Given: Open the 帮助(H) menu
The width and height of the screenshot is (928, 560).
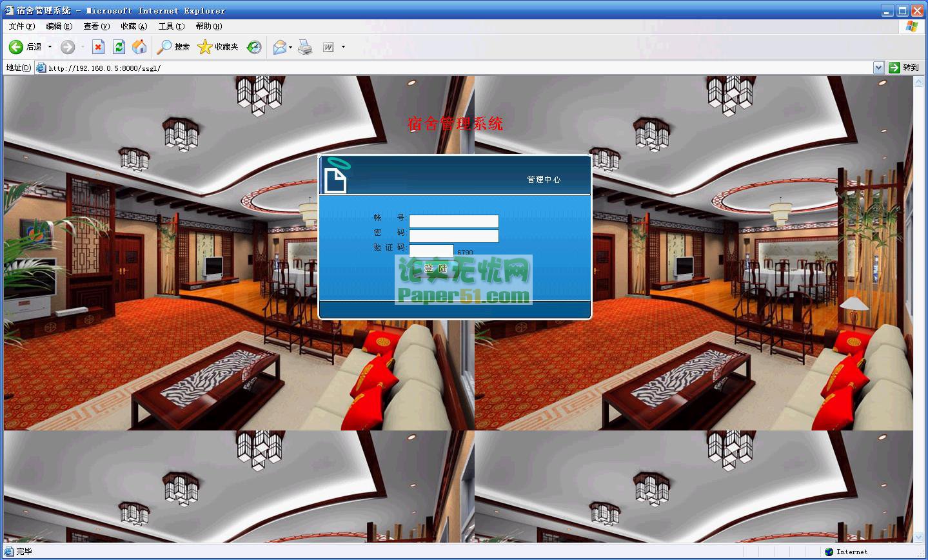Looking at the screenshot, I should coord(209,26).
